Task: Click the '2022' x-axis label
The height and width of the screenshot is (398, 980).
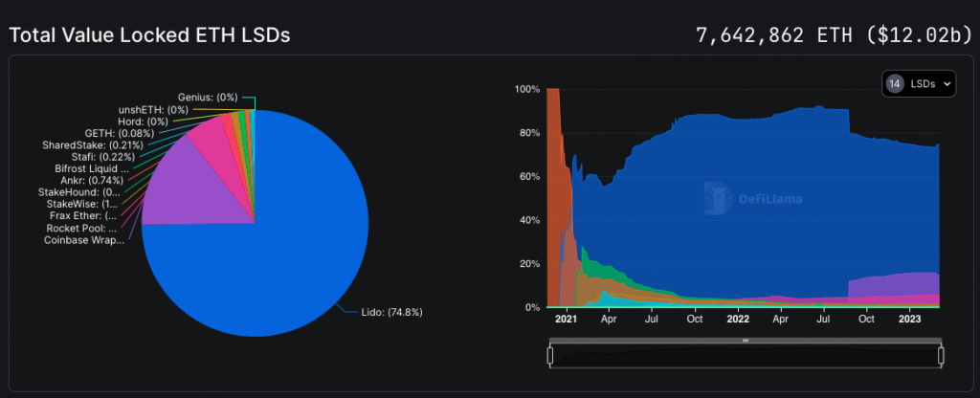Action: [x=738, y=319]
